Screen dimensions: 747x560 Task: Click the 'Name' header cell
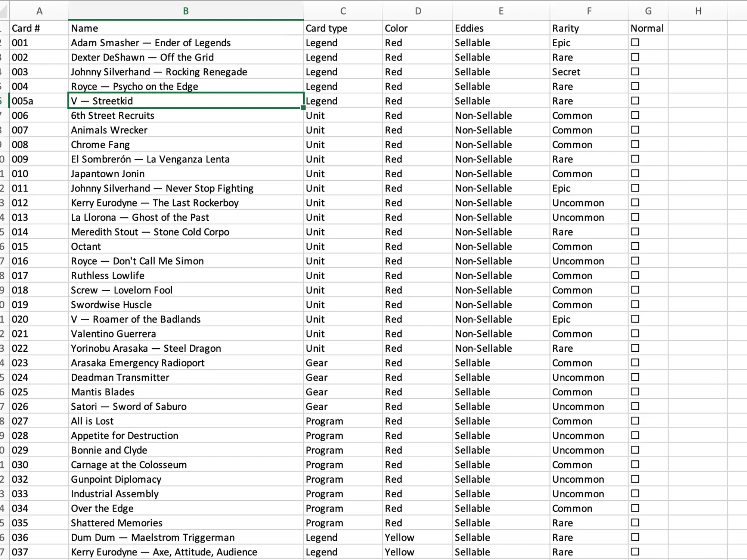tap(186, 28)
